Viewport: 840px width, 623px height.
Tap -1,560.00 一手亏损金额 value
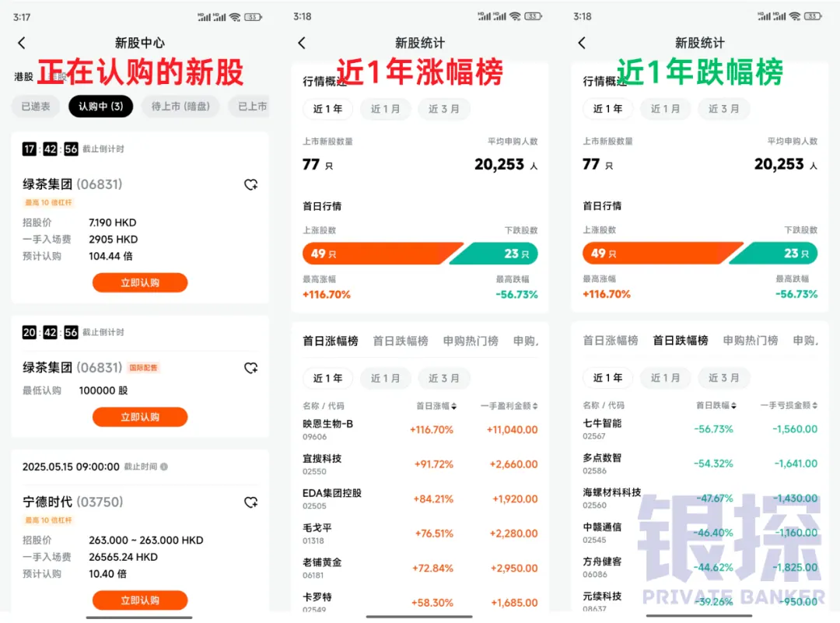(795, 429)
